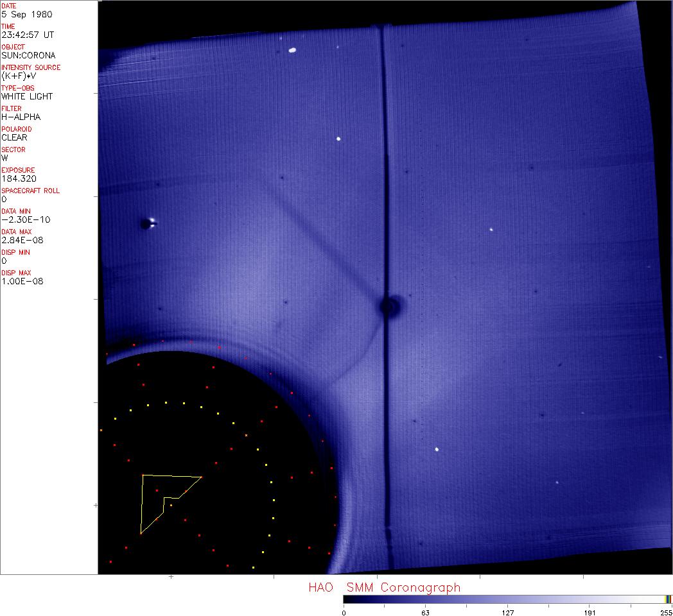This screenshot has width=673, height=616.
Task: Select the WHITE LIGHT observation type text
Action: [27, 96]
